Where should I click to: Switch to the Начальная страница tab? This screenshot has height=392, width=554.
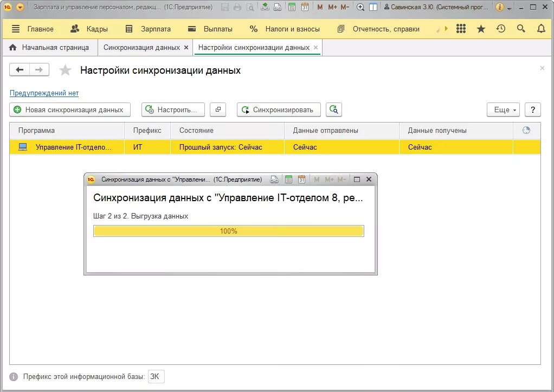49,47
